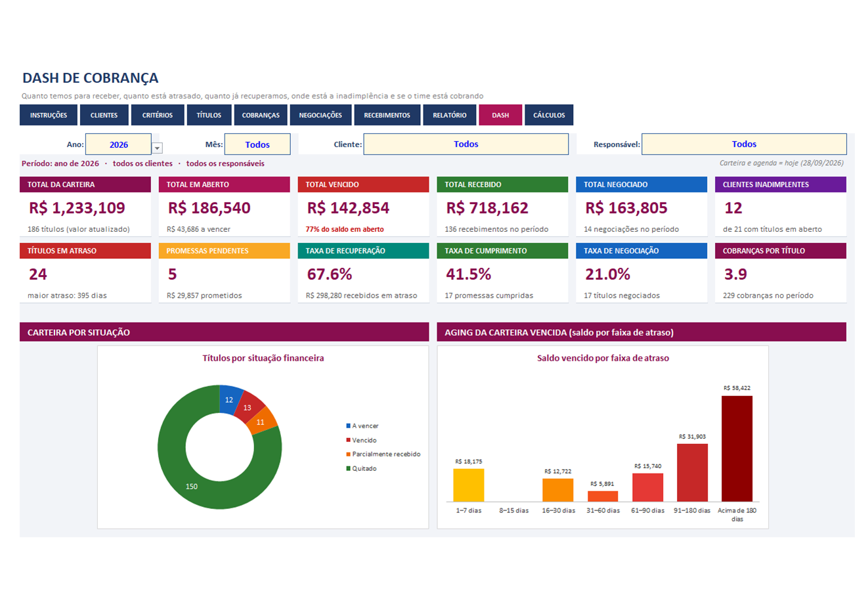This screenshot has width=868, height=597.
Task: Select the 'Quitado' legend entry
Action: (361, 468)
